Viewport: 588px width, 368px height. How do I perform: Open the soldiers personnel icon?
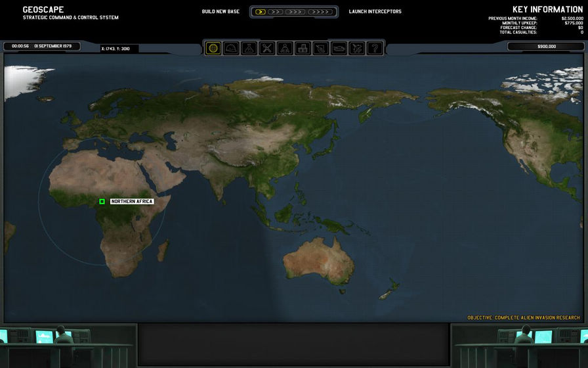point(285,48)
